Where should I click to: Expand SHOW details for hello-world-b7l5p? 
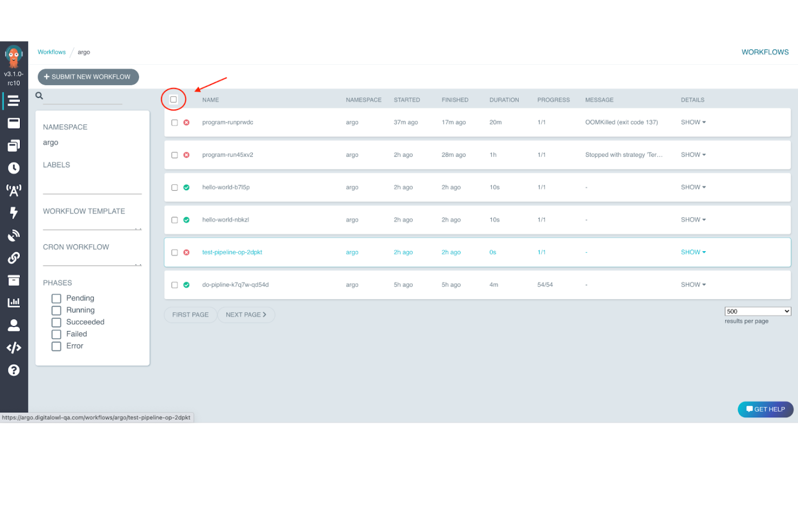coord(693,187)
